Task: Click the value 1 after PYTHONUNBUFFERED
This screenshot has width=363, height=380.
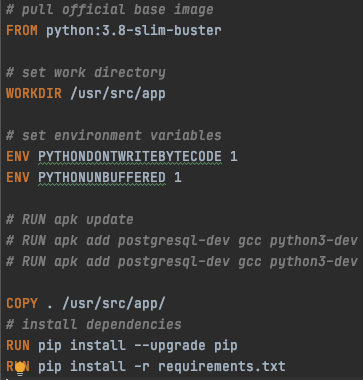Action: [178, 177]
